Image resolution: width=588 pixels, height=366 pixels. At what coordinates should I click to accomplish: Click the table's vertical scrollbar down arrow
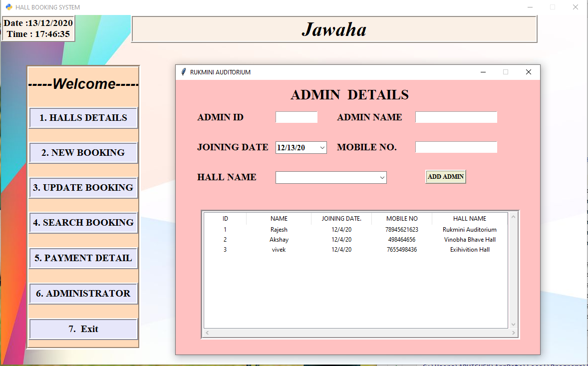(513, 325)
